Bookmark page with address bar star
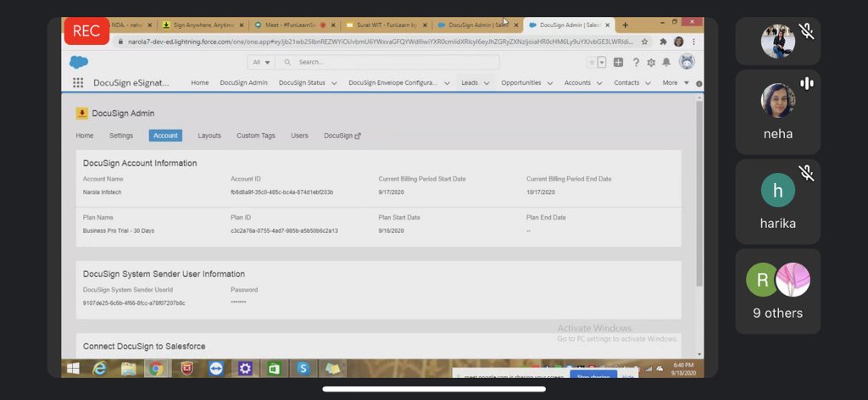The image size is (868, 400). [644, 42]
